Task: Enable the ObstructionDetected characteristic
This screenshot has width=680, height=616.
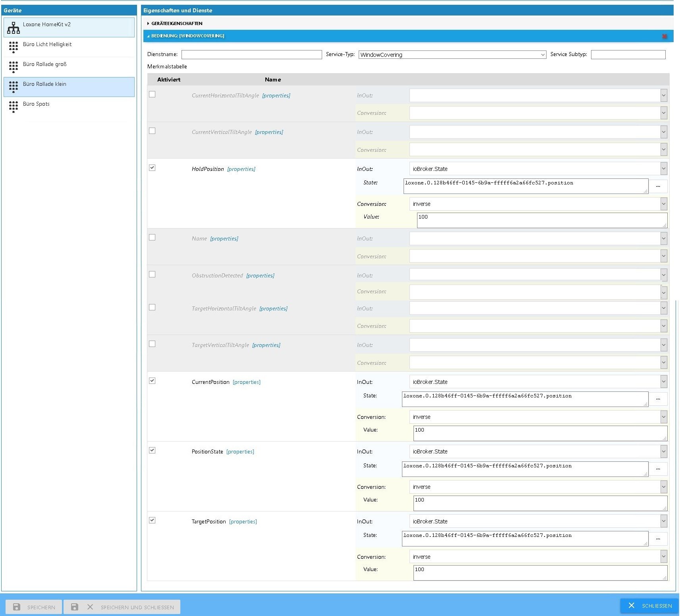Action: [152, 274]
